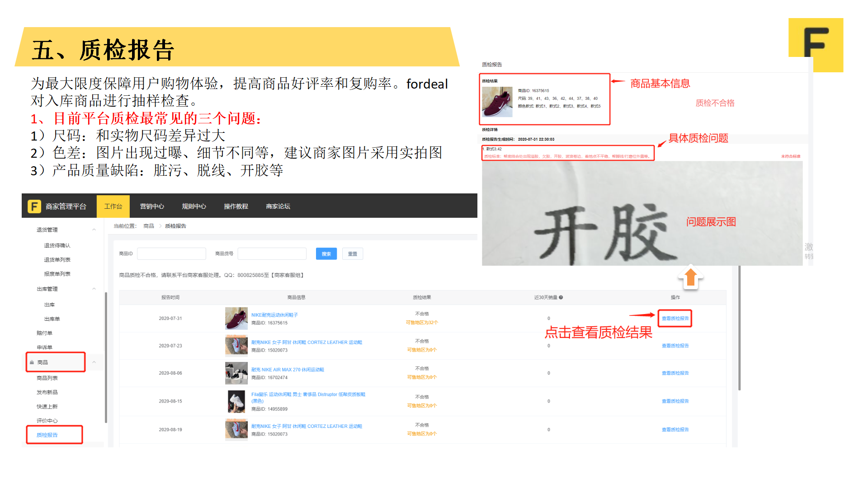View 查看质检报告 for 2020-07-23 row
Screen dimensions: 868x488
675,346
